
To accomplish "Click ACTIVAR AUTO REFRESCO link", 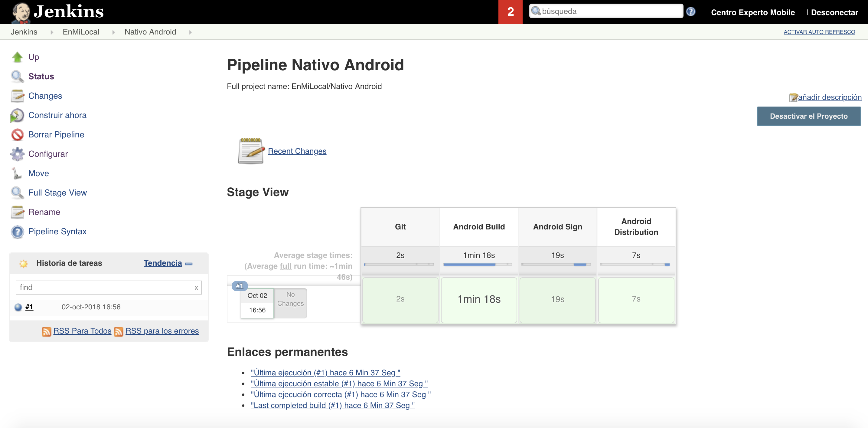I will click(819, 32).
